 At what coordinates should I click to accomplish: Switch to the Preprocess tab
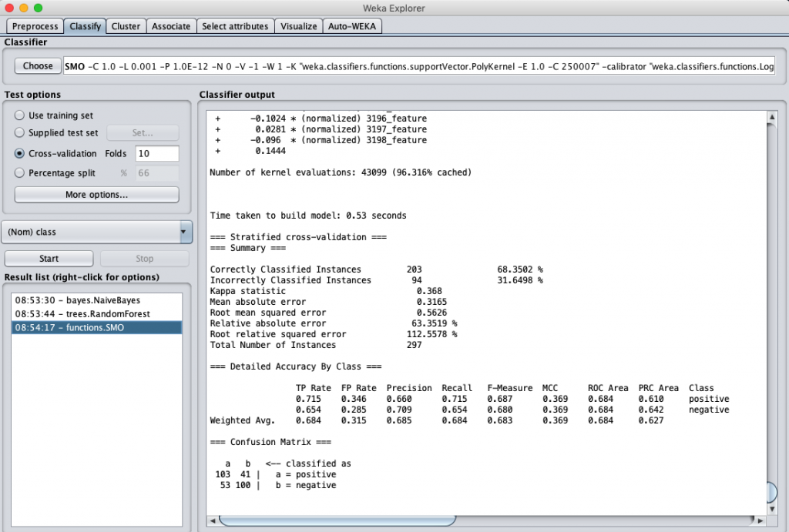(x=35, y=26)
